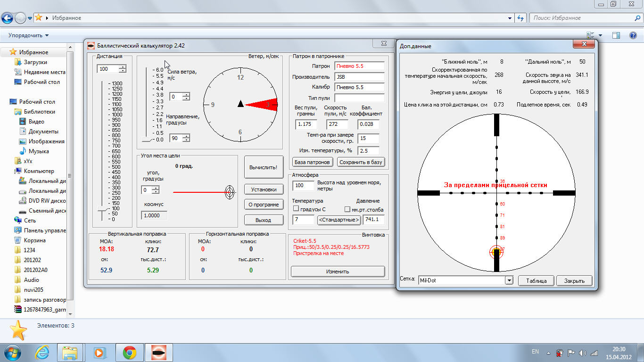The width and height of the screenshot is (644, 362).
Task: Expand the change view options arrow
Action: pyautogui.click(x=600, y=35)
